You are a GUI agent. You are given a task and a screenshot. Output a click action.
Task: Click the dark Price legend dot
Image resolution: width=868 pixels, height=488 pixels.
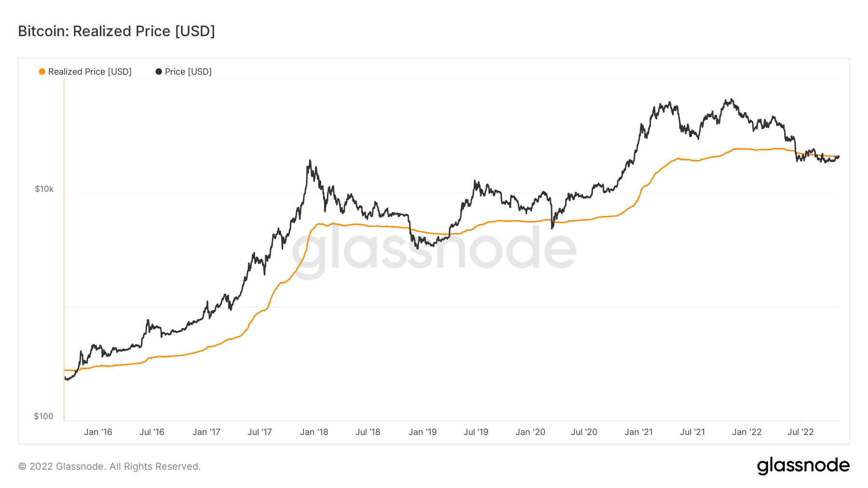coord(159,72)
